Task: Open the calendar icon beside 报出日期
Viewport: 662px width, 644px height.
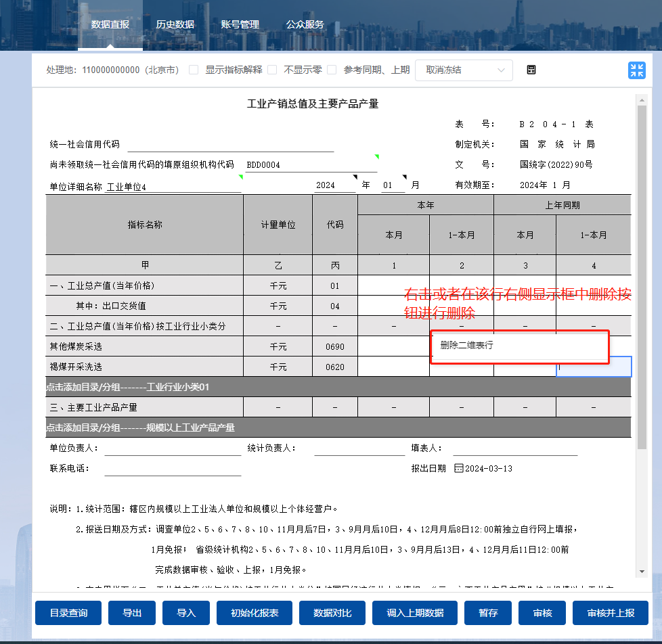Action: click(459, 468)
